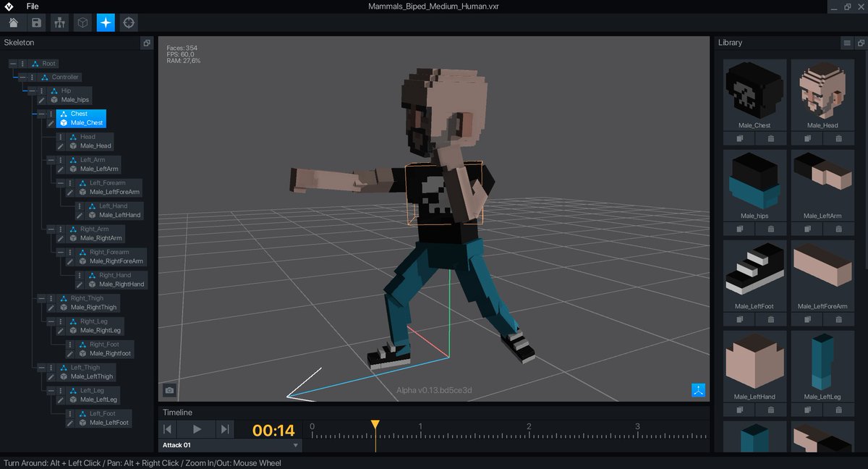Viewport: 868px width, 469px height.
Task: Collapse the Left_Thigh node
Action: pos(41,368)
